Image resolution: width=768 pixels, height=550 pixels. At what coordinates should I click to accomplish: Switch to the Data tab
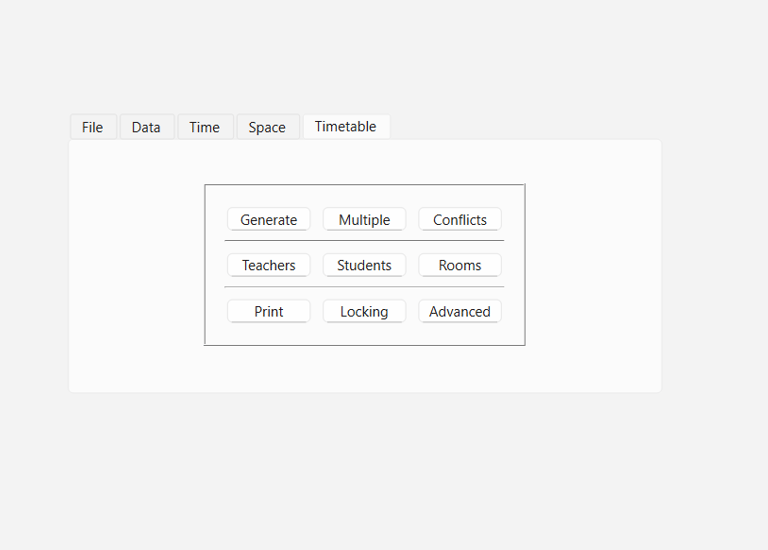click(x=146, y=127)
